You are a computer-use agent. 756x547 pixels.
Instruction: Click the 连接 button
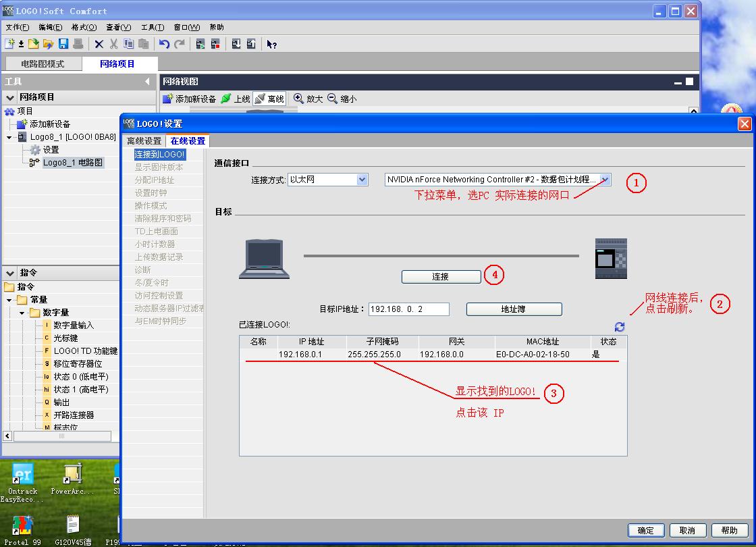[441, 276]
